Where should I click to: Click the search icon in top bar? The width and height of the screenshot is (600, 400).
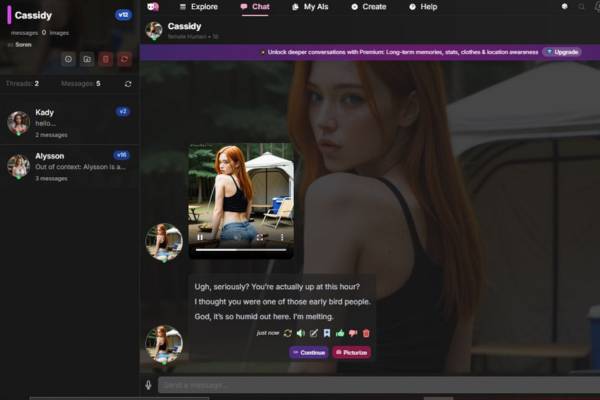(x=581, y=7)
